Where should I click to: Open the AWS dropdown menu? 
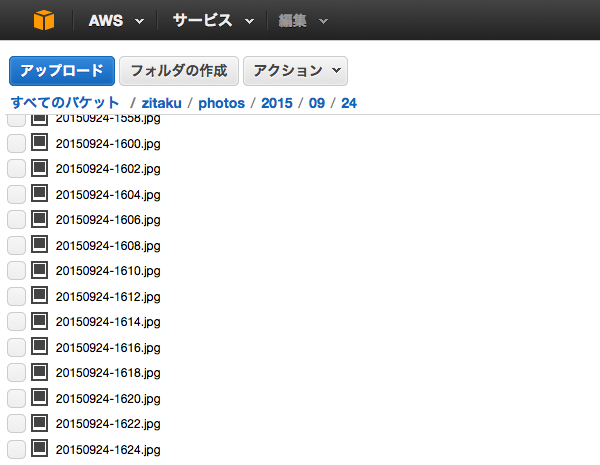tap(116, 21)
